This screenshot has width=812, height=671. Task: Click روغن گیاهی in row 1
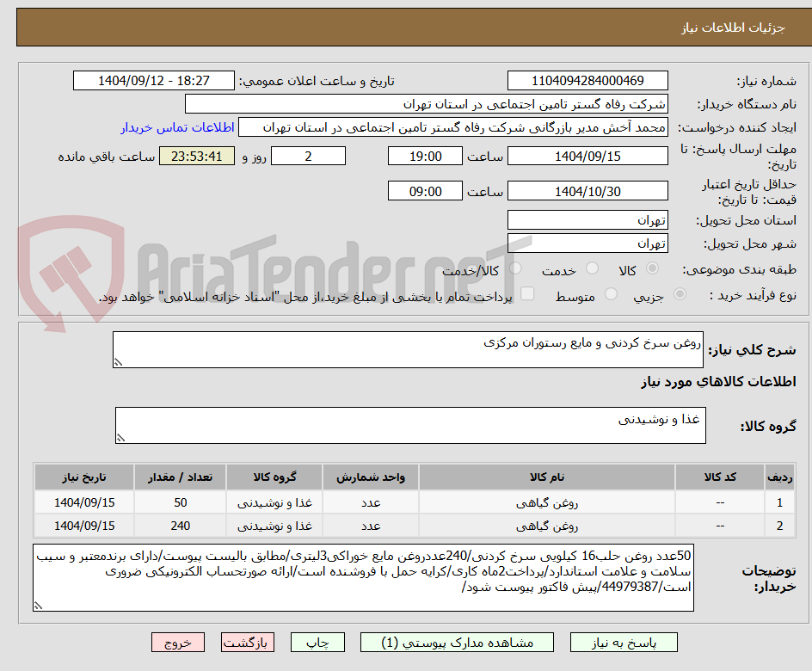coord(547,502)
